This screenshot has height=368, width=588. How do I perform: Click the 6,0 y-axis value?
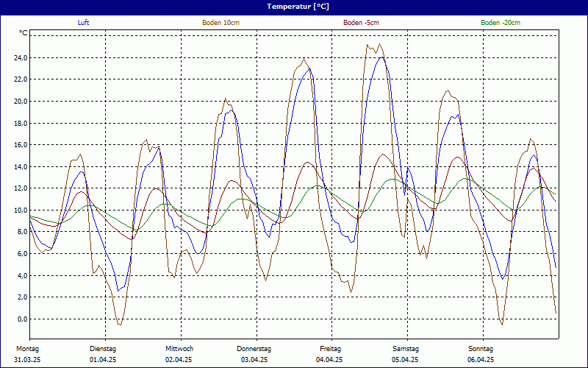point(23,253)
